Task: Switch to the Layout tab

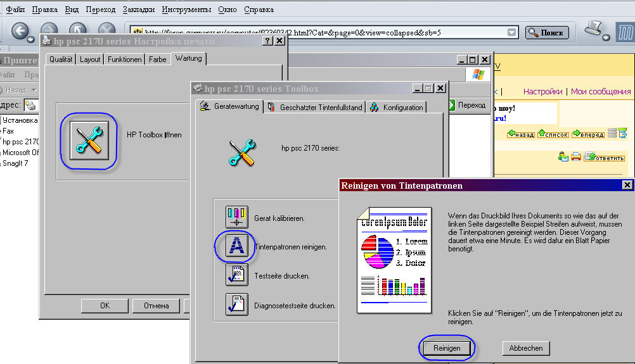Action: coord(90,60)
